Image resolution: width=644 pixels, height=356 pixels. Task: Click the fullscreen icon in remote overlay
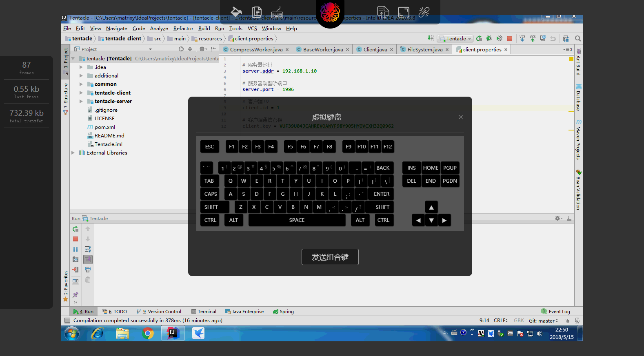[x=404, y=12]
